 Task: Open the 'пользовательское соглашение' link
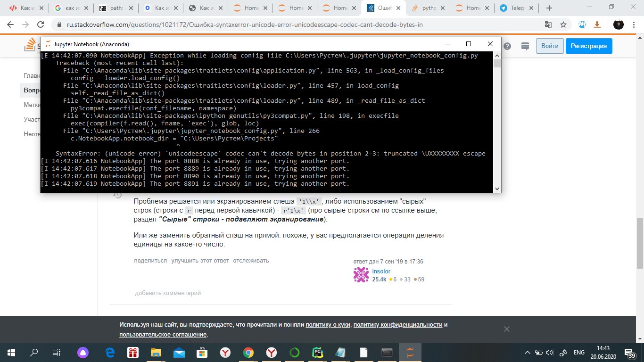[x=163, y=335]
